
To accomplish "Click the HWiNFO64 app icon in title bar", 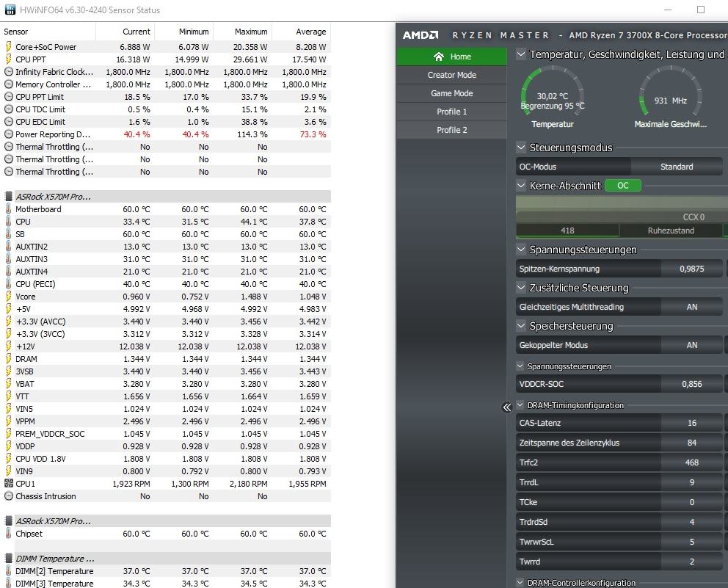I will [10, 10].
